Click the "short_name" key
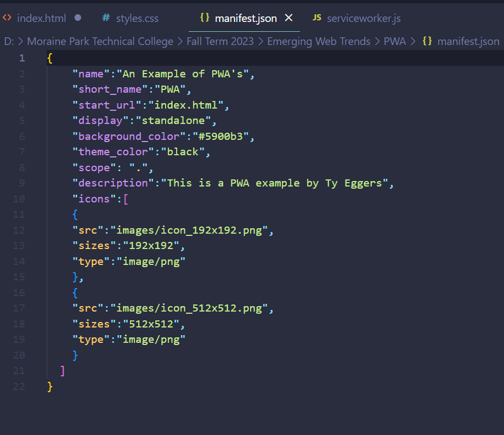This screenshot has height=435, width=504. click(110, 89)
